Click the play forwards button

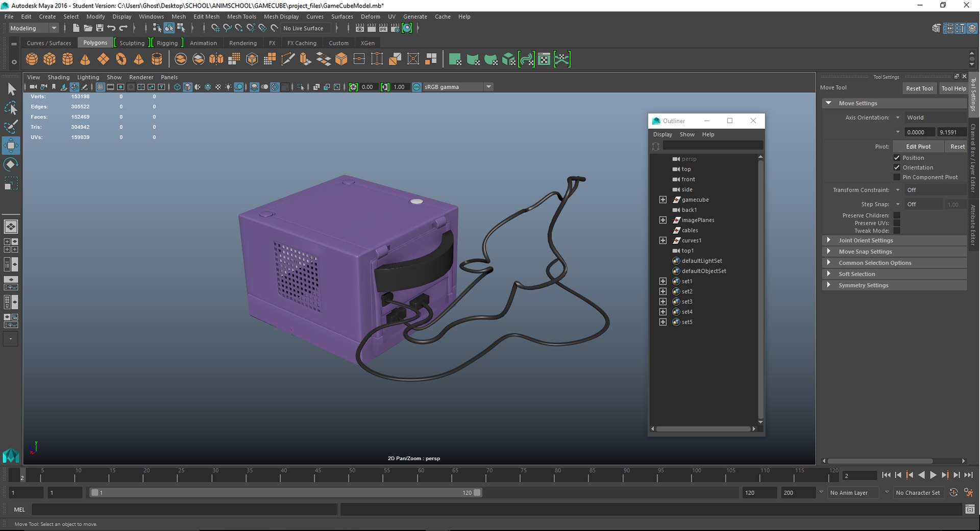933,475
